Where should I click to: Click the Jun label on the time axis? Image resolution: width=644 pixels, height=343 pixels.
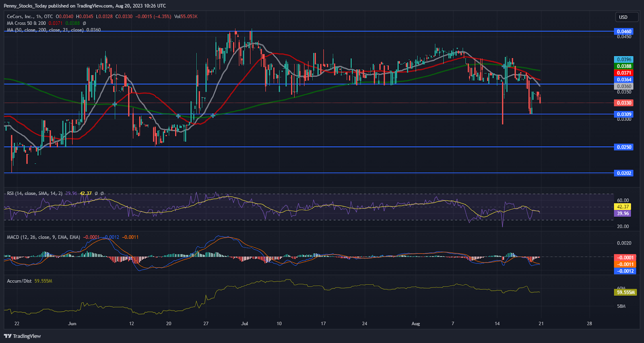(x=72, y=324)
